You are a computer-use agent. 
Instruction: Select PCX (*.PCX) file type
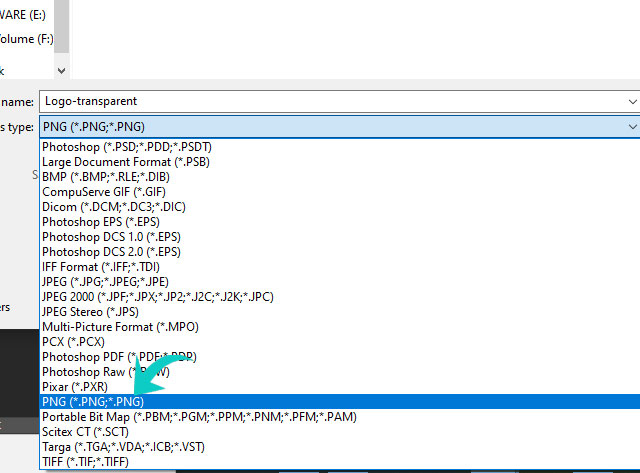tap(340, 342)
